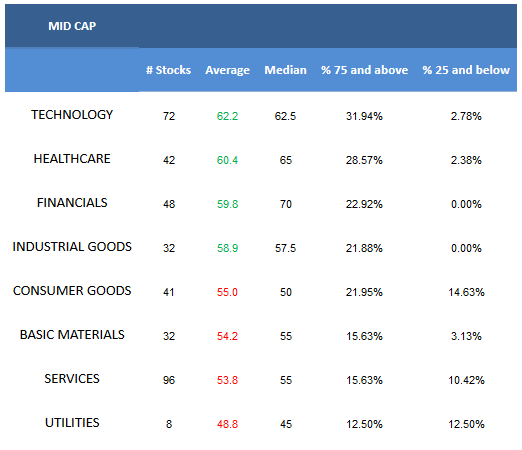Image resolution: width=522 pixels, height=450 pixels.
Task: Click Healthcare 28.57% cell
Action: pyautogui.click(x=364, y=160)
